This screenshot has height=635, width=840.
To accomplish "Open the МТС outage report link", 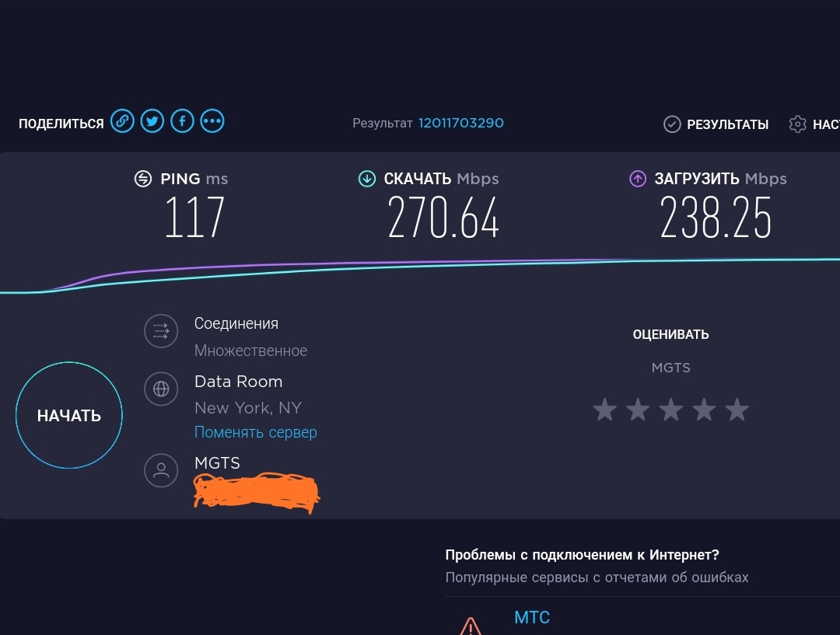I will [x=532, y=618].
